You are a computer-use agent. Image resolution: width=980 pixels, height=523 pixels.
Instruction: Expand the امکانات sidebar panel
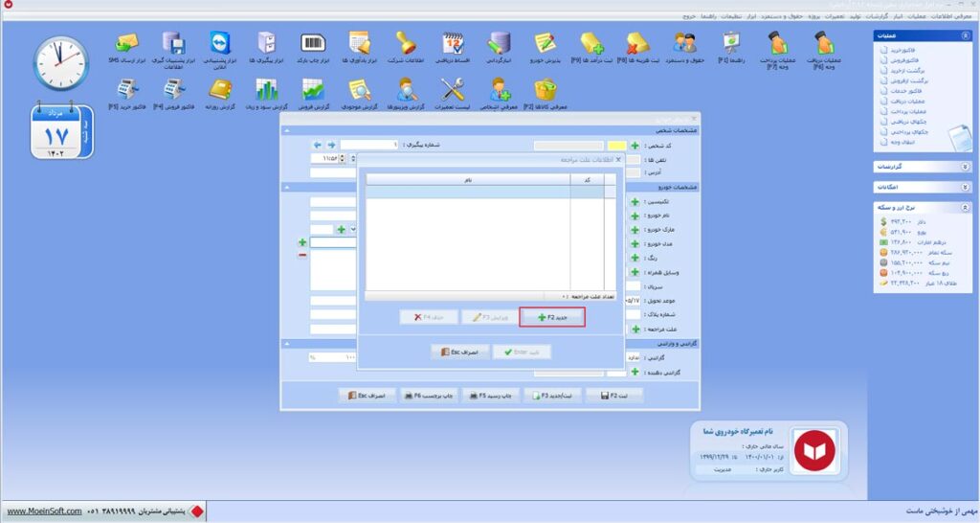click(x=965, y=187)
